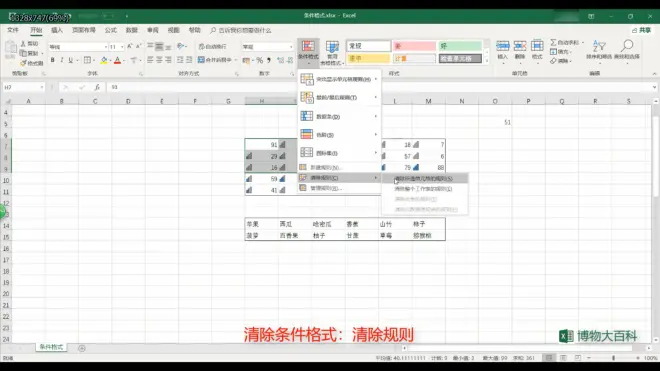The width and height of the screenshot is (660, 371).
Task: Toggle top vertical alignment
Action: 150,46
